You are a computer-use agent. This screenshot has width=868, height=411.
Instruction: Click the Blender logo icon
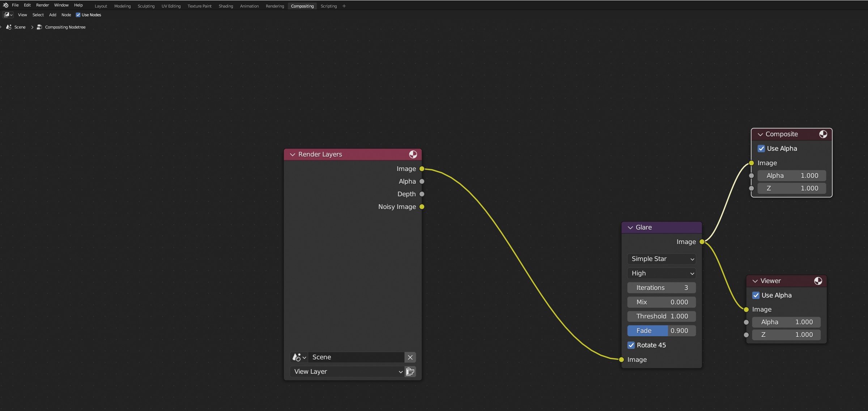[x=5, y=5]
